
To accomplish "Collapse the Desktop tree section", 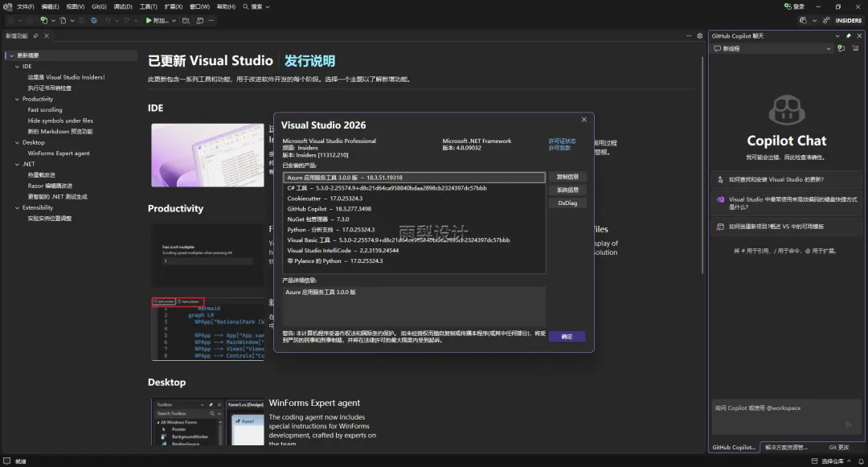I will point(17,142).
